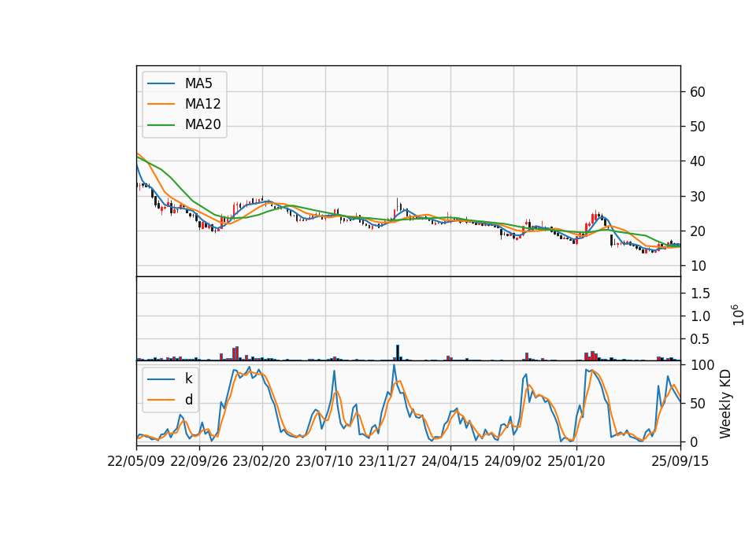The image size is (756, 543).
Task: Click the price axis value 50
Action: click(698, 127)
